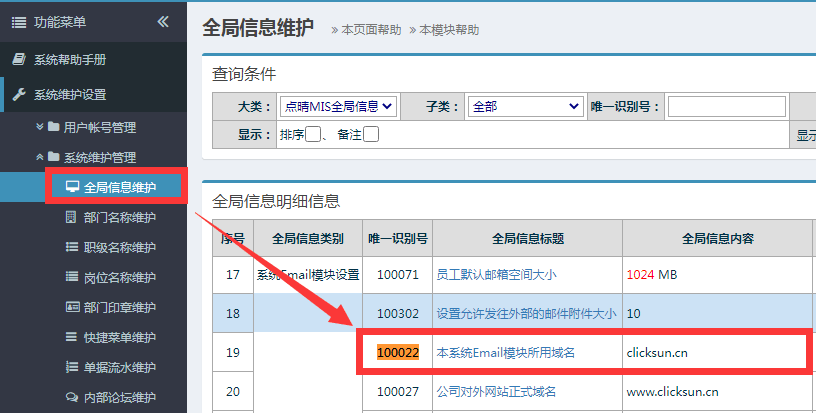The image size is (816, 413).
Task: Enable the 排序 display checkbox
Action: point(313,134)
